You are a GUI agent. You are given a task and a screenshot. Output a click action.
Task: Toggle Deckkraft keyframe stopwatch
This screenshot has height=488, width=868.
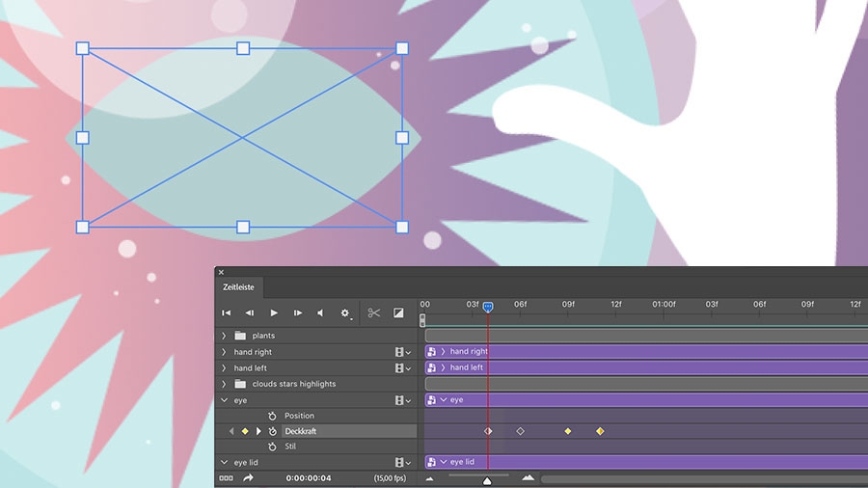coord(272,431)
